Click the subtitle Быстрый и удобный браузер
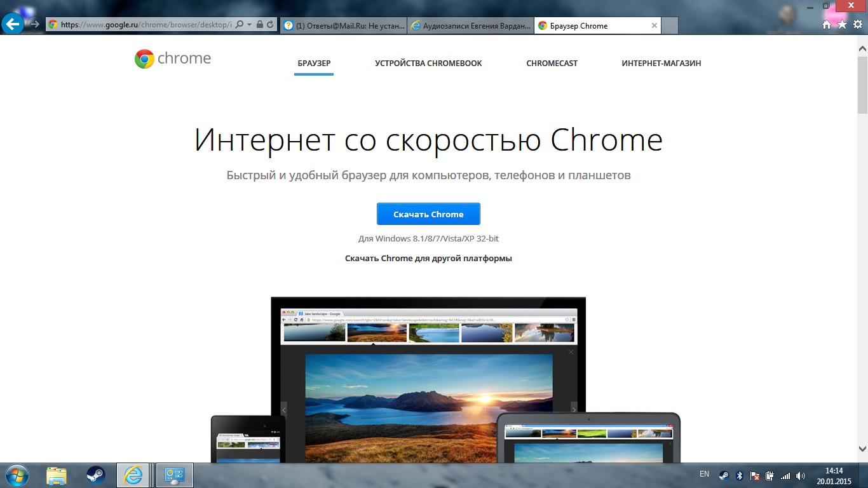The width and height of the screenshot is (868, 488). click(428, 175)
